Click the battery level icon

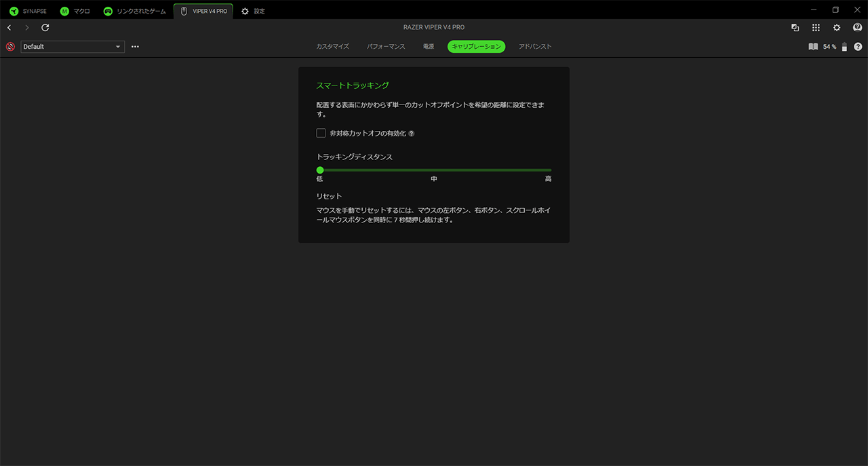pyautogui.click(x=844, y=47)
